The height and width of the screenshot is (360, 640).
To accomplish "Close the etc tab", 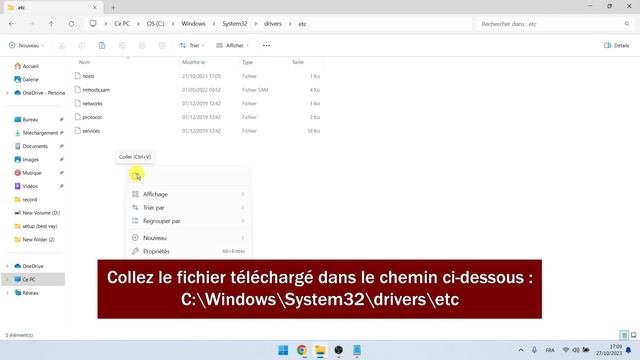I will (x=95, y=7).
